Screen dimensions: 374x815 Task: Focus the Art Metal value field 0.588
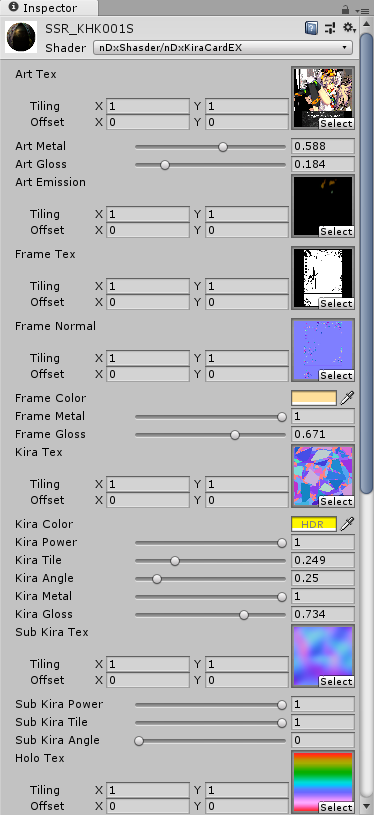tap(323, 147)
